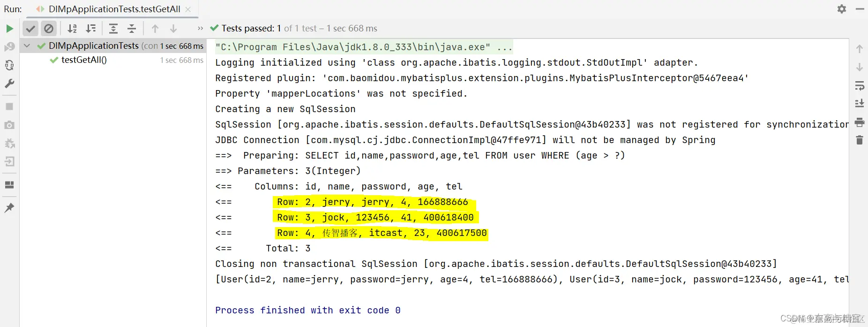
Task: Click java.exe command line text
Action: 353,47
